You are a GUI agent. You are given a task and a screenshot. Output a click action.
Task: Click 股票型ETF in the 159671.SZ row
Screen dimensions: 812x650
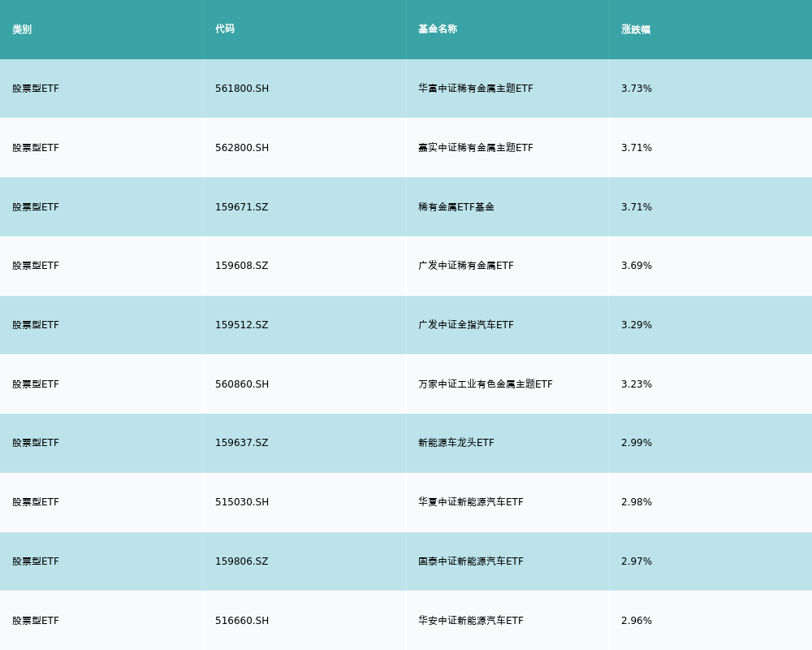pos(36,207)
